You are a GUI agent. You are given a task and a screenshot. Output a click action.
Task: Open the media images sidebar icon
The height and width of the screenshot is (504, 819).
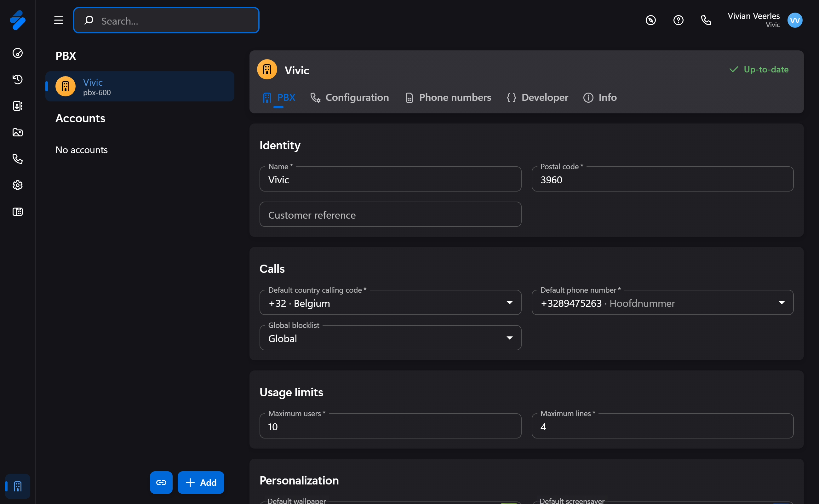pos(18,132)
